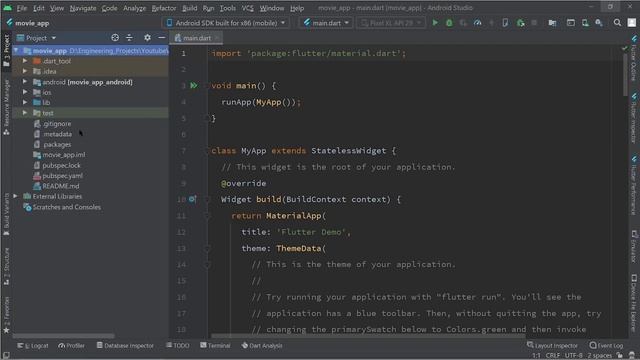Open the Emulator sidebar tab
The width and height of the screenshot is (640, 360).
coord(634,247)
